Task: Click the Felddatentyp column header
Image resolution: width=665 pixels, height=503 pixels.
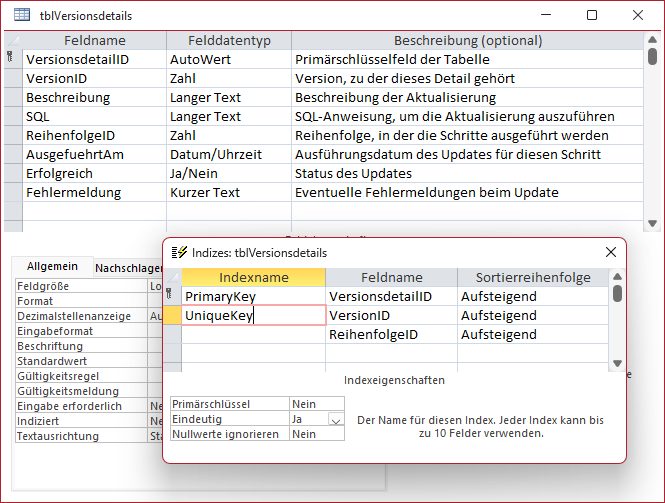Action: pos(229,40)
